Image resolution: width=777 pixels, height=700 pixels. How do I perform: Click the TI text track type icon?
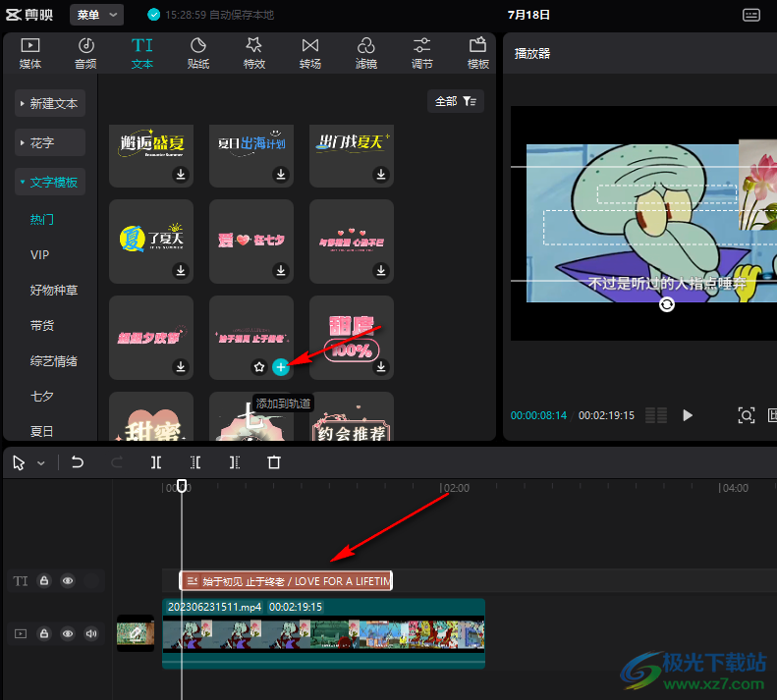[21, 581]
